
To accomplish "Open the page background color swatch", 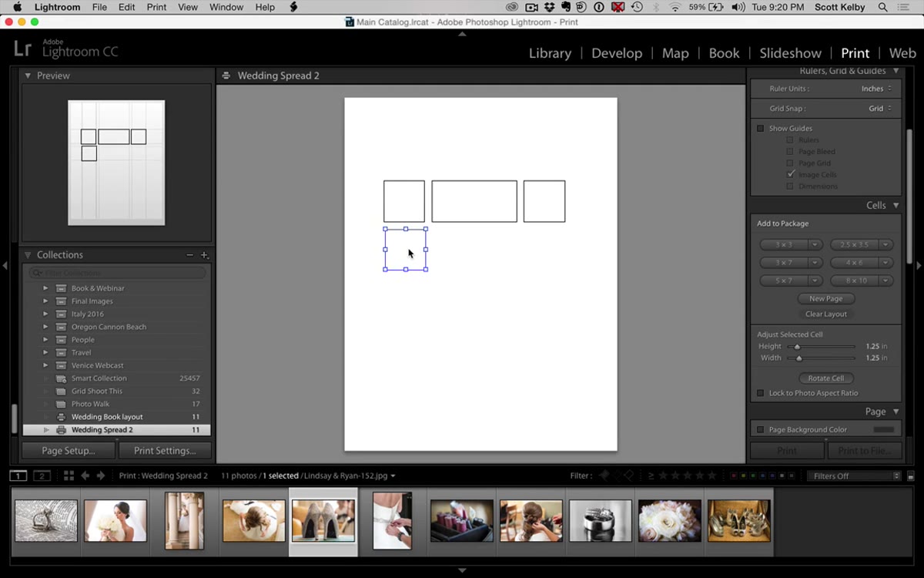I will [x=883, y=429].
